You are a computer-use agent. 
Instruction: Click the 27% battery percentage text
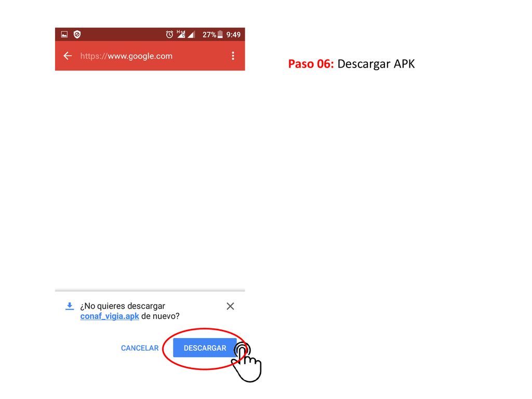point(209,35)
